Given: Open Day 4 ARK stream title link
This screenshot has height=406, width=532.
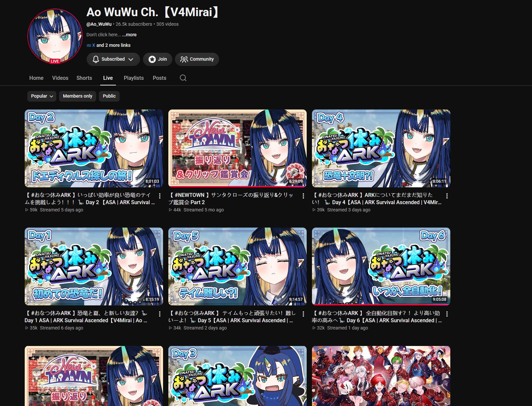Looking at the screenshot, I should pos(377,199).
